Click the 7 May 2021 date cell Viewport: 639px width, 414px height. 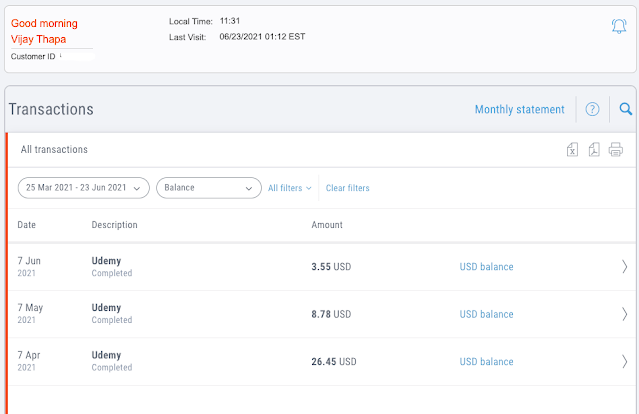click(30, 313)
